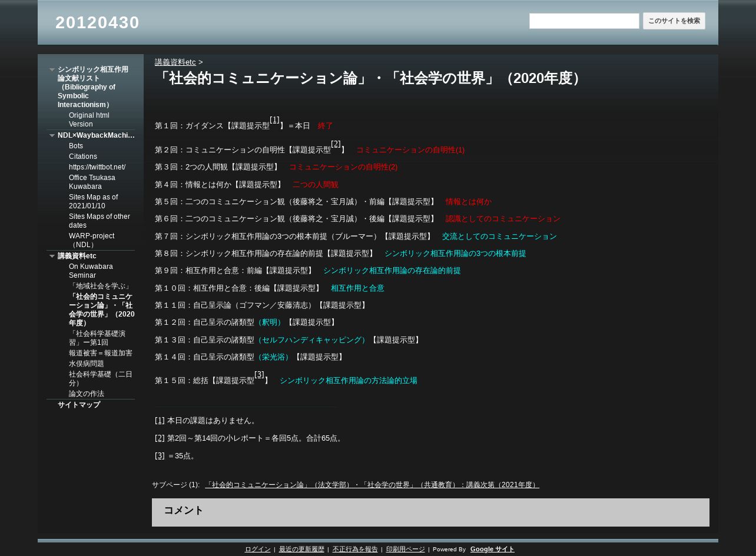Image resolution: width=756 pixels, height=556 pixels.
Task: Open the 2021年度 subpage link
Action: [x=372, y=485]
